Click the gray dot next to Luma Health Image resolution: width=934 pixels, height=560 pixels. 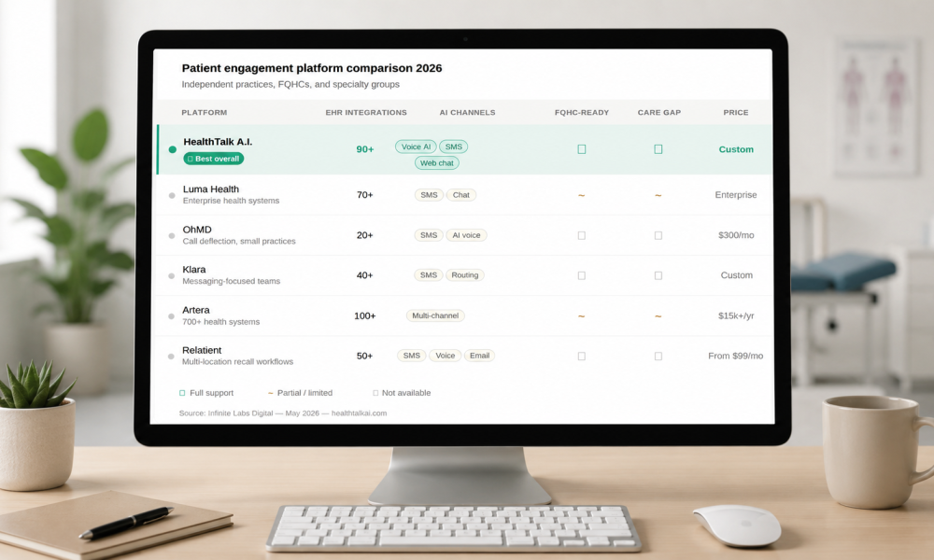(172, 195)
